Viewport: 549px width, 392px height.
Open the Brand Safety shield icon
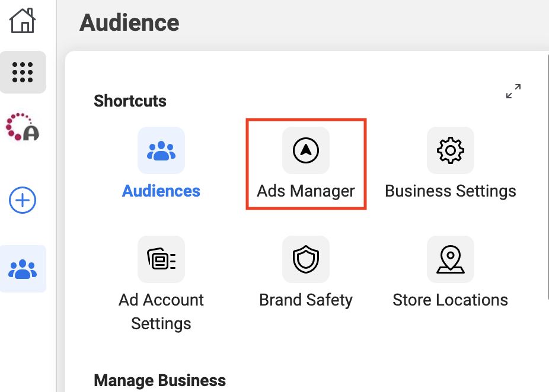coord(306,259)
